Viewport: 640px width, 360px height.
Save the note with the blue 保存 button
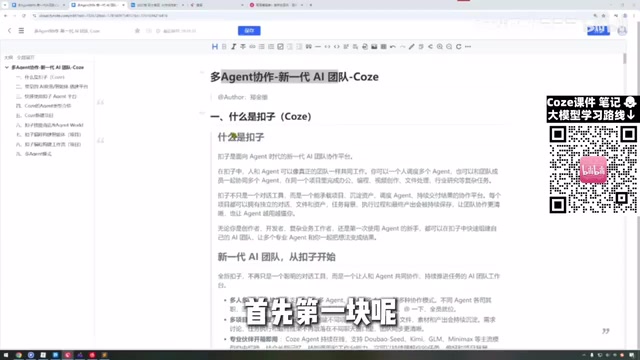point(249,31)
